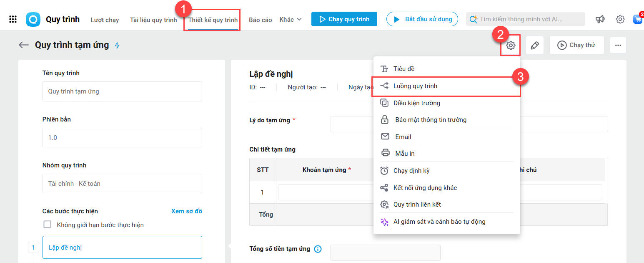Click the Xem sơ đồ link
Screen dimensions: 644x263
(186, 211)
